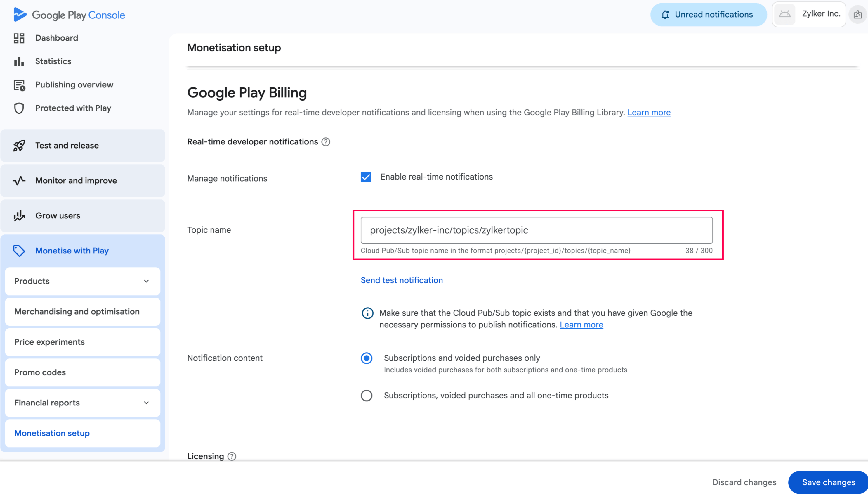Image resolution: width=868 pixels, height=497 pixels.
Task: Click the Zylker Inc. Android avatar icon
Action: click(784, 14)
